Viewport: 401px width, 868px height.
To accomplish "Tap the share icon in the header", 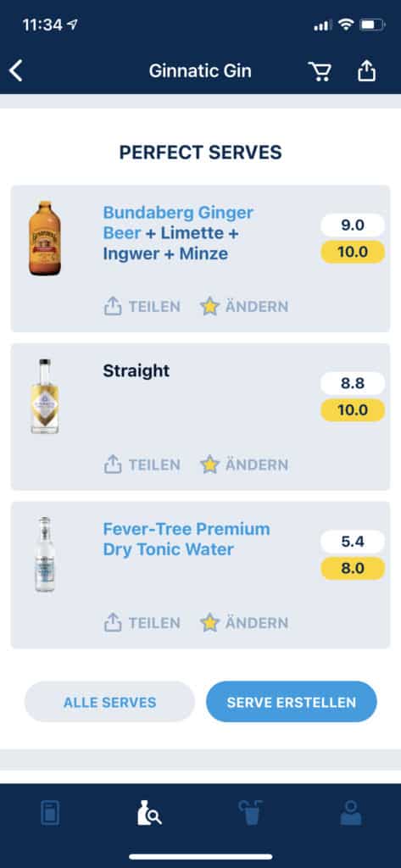I will point(366,70).
